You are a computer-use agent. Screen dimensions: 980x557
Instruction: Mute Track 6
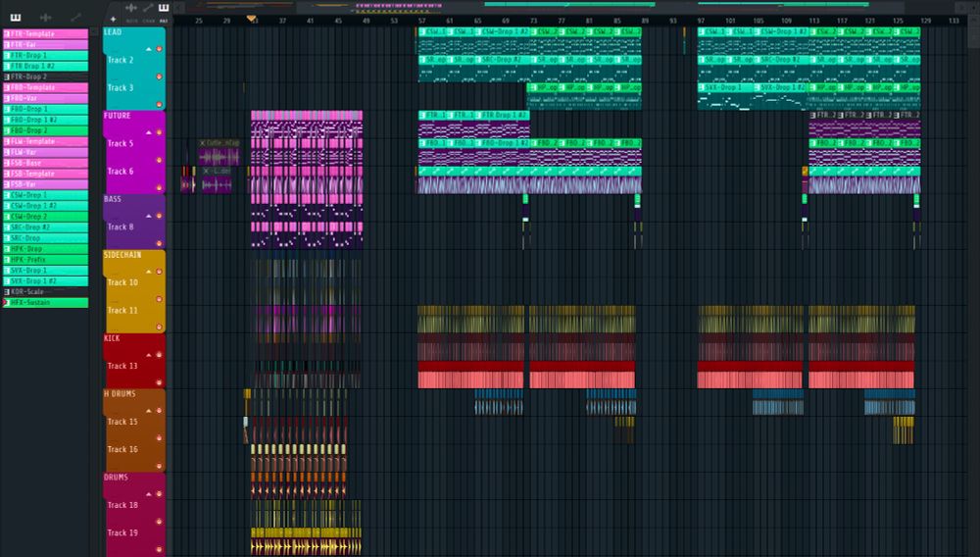[159, 187]
